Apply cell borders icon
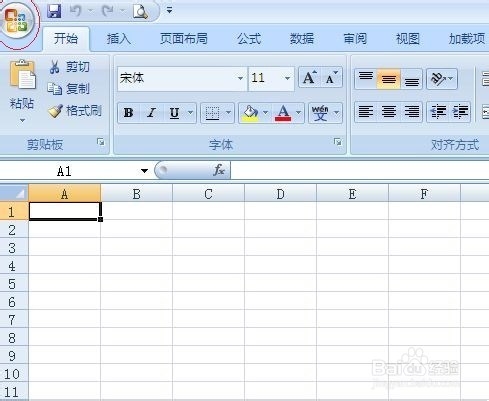Image resolution: width=489 pixels, height=401 pixels. 212,113
